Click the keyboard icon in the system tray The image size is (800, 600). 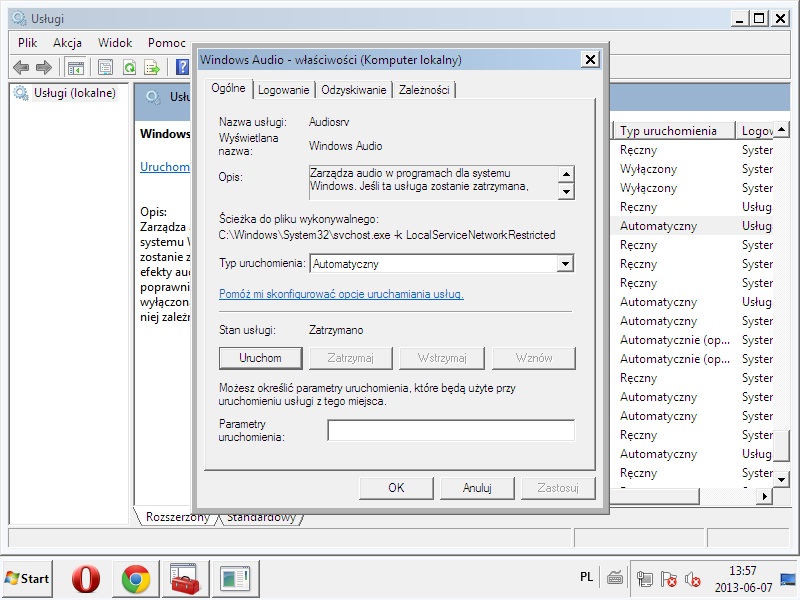tap(615, 578)
